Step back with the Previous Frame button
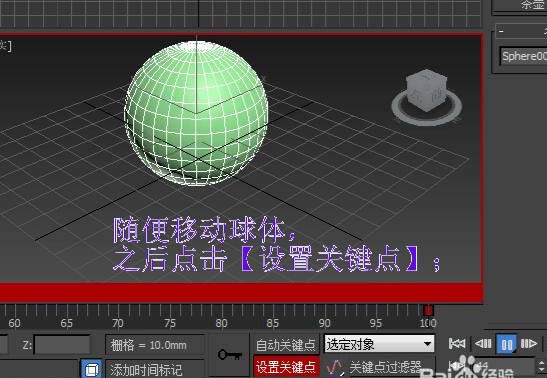547x378 pixels. 483,344
